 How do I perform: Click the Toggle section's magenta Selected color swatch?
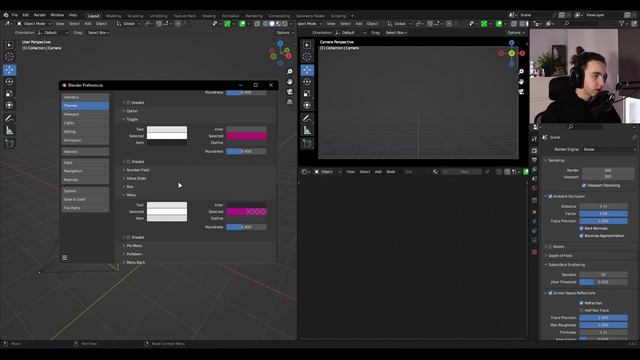(x=247, y=136)
